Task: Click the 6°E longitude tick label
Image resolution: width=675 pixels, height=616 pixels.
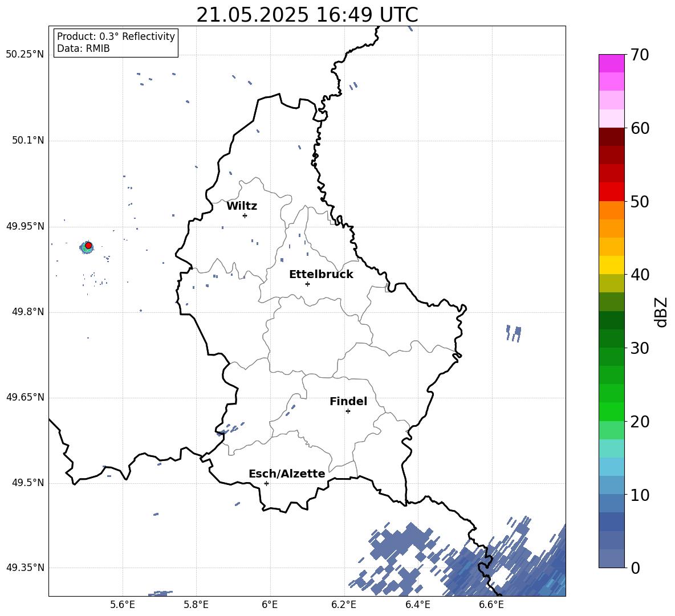Action: pos(270,605)
